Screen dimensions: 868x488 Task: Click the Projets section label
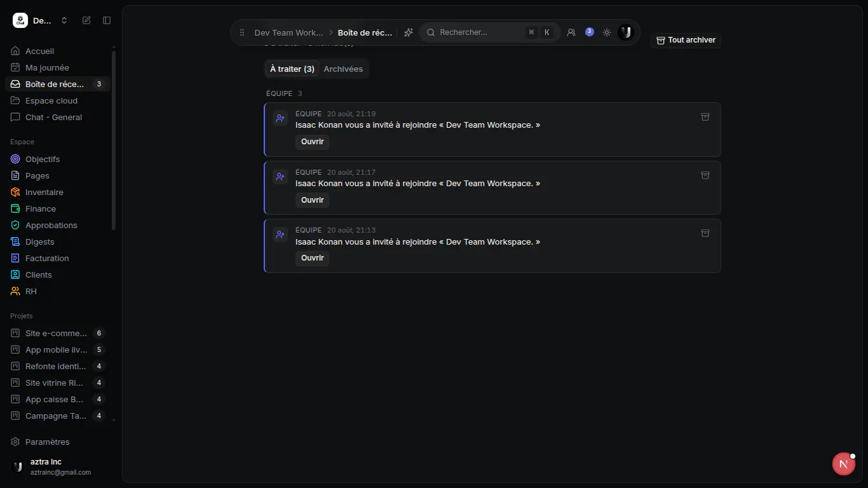tap(22, 316)
